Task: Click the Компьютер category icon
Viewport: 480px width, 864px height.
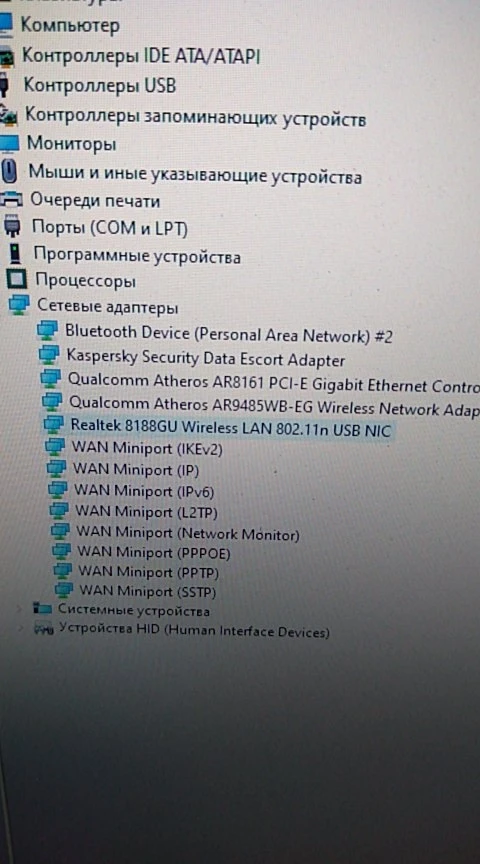Action: [x=6, y=25]
